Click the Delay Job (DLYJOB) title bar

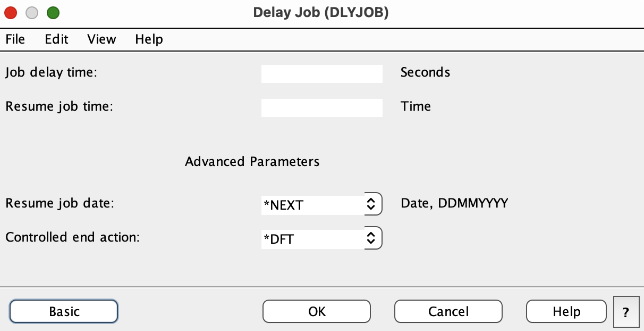[321, 13]
